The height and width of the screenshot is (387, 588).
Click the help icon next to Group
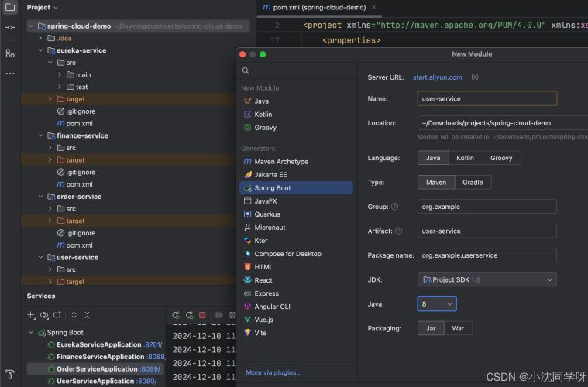click(x=394, y=207)
